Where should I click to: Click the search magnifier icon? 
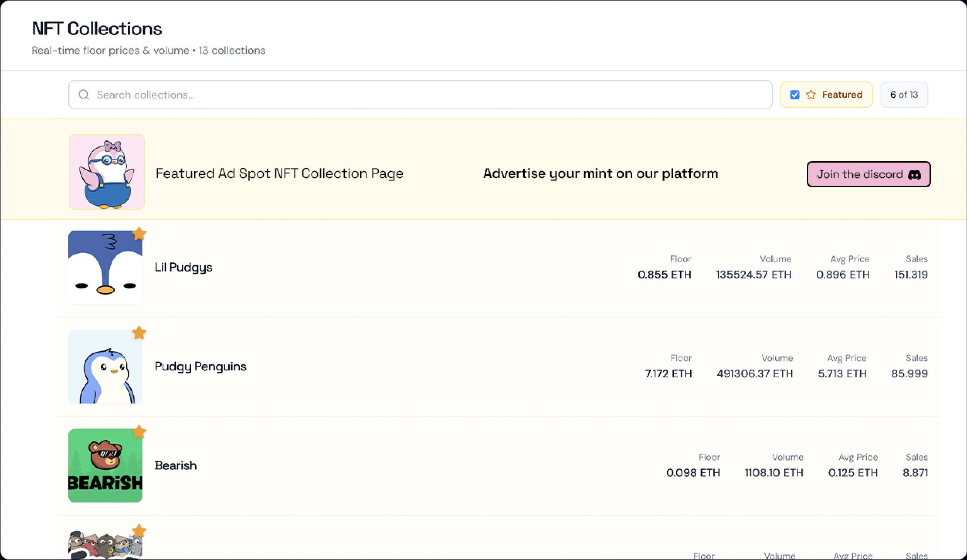[84, 95]
